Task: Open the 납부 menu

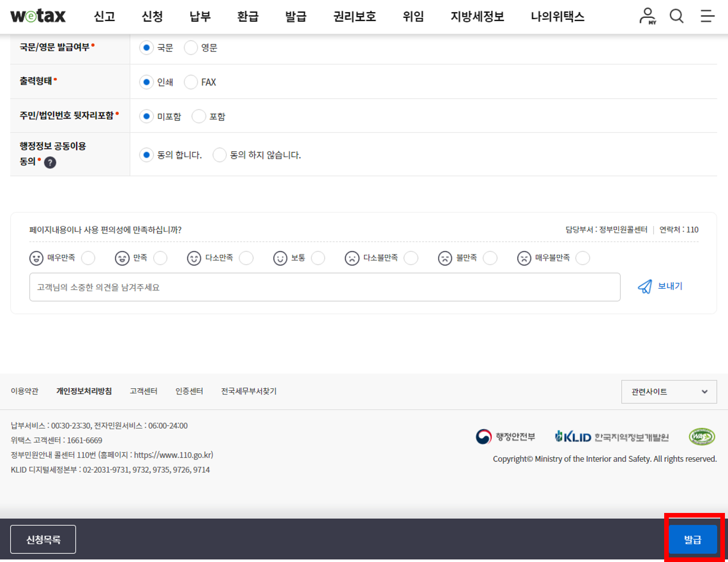Action: click(x=199, y=16)
